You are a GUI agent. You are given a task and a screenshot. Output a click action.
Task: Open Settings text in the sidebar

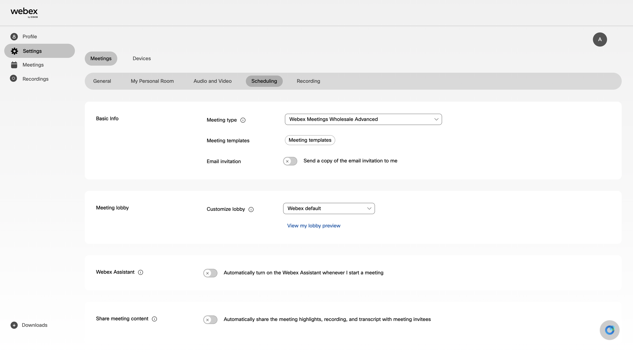[x=32, y=51]
